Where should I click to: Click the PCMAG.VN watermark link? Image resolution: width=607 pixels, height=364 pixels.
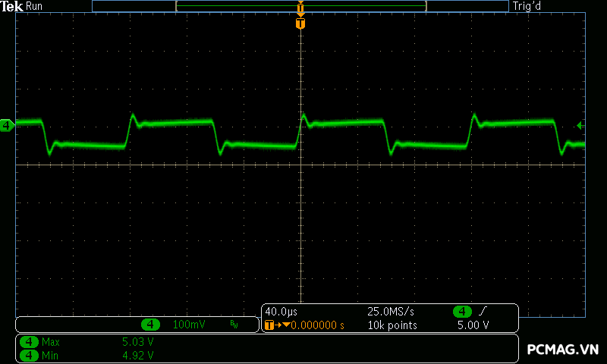click(563, 350)
